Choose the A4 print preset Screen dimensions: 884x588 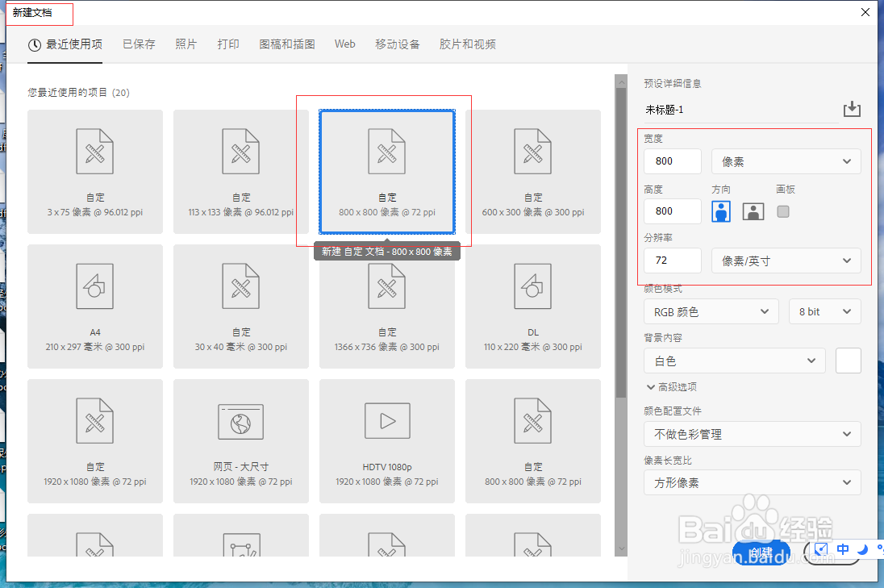(94, 306)
